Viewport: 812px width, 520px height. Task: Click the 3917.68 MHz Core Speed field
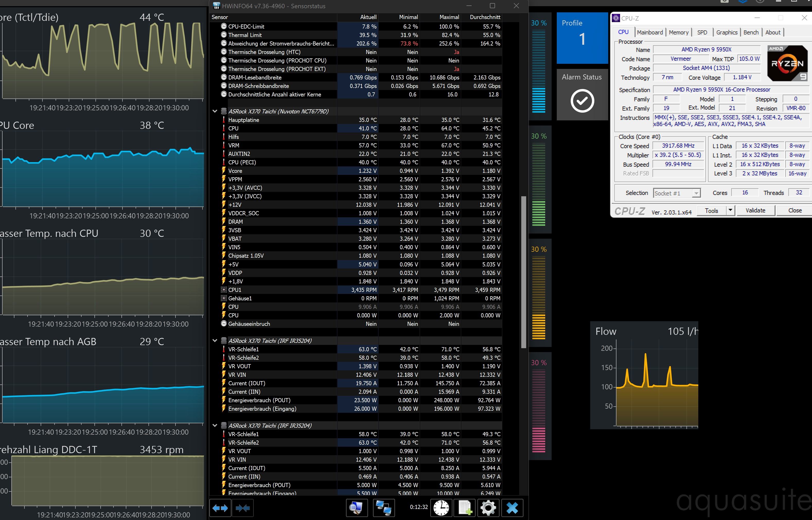point(678,146)
